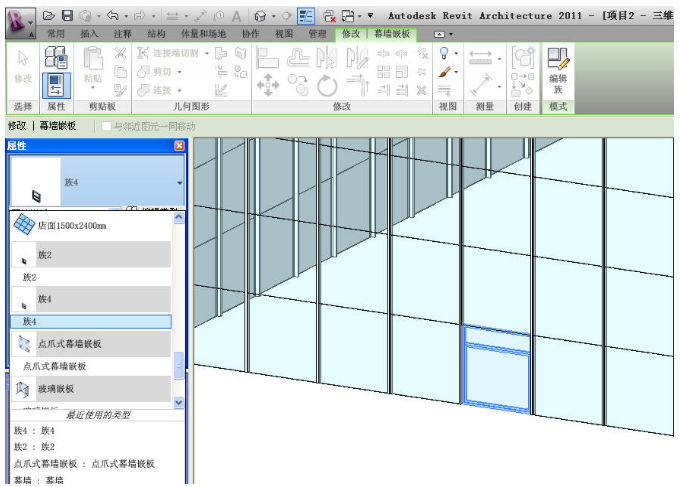Expand the 族4 type selector dropdown
The image size is (680, 487).
180,183
